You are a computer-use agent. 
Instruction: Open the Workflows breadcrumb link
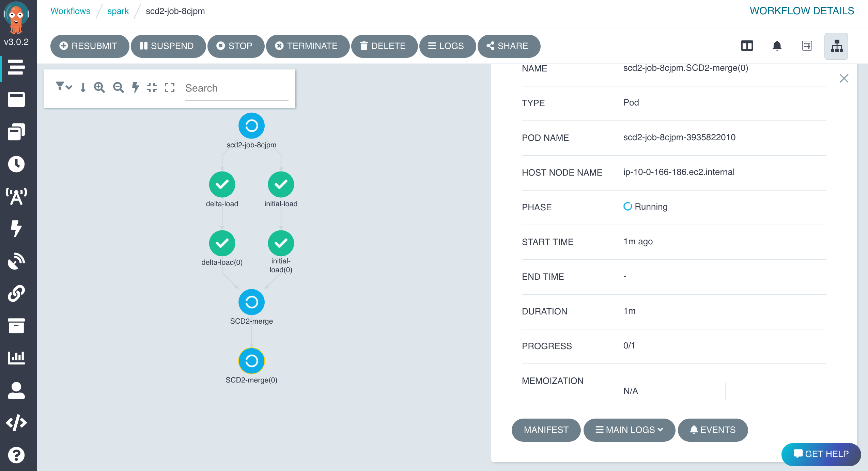(x=70, y=11)
